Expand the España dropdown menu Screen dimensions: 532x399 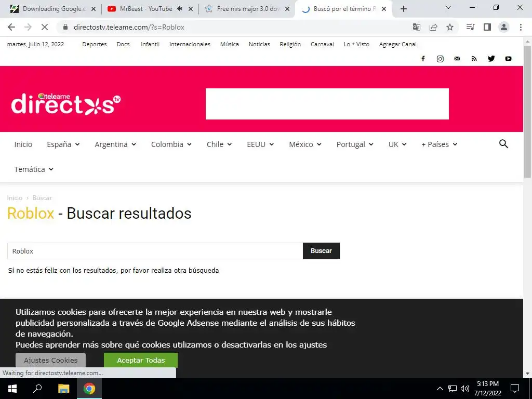coord(63,144)
